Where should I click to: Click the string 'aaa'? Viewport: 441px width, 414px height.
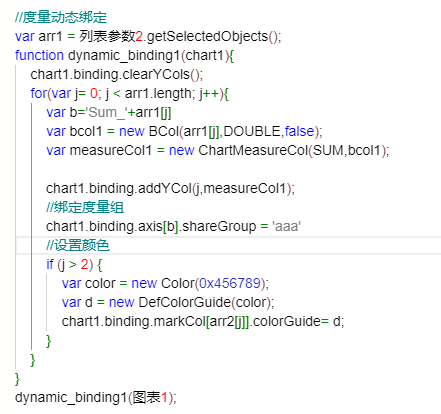(287, 227)
